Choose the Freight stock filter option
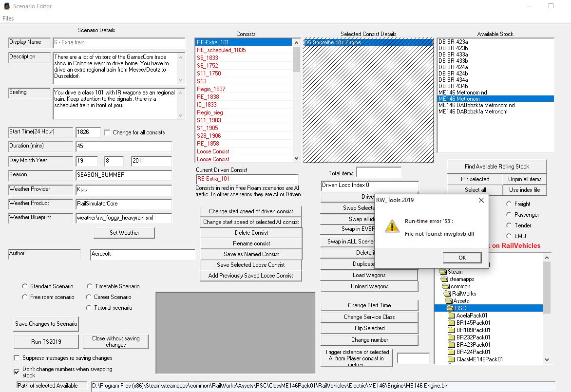 point(509,204)
